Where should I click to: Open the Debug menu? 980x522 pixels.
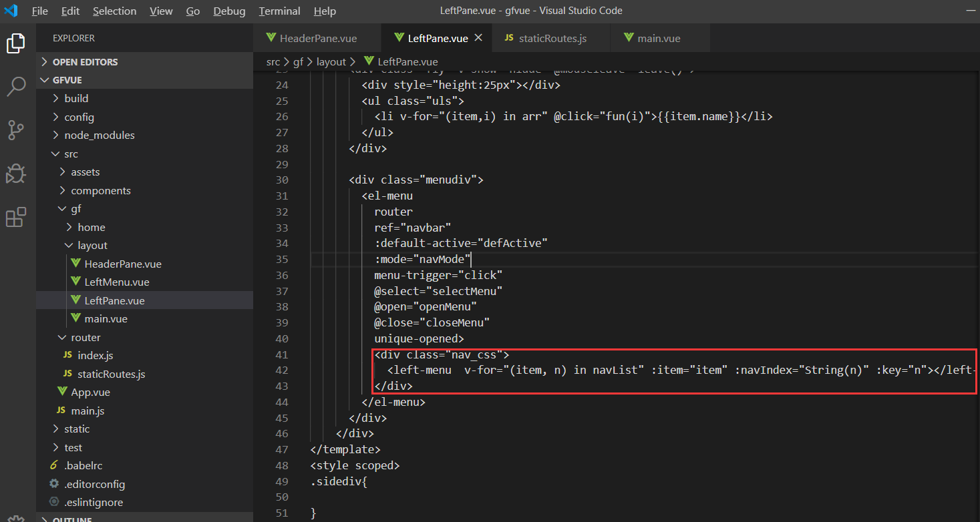coord(229,11)
